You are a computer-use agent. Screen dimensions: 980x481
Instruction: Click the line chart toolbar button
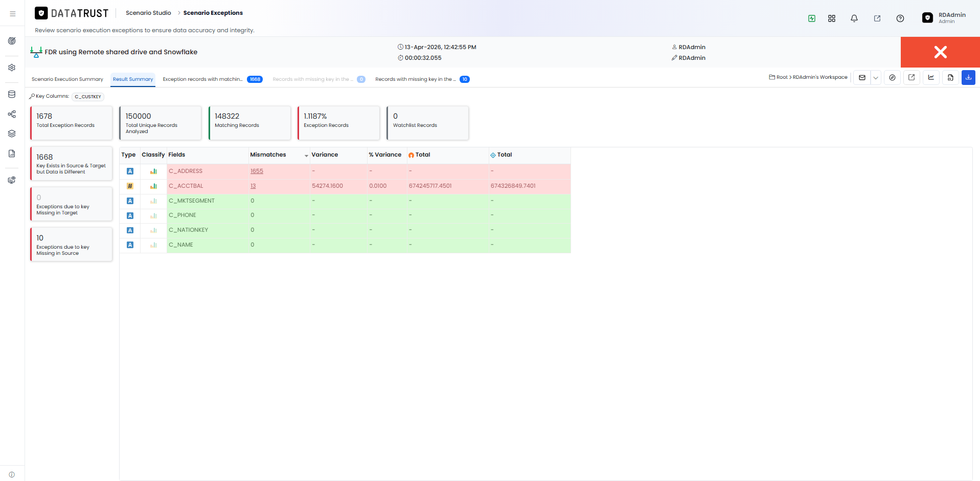[x=931, y=78]
